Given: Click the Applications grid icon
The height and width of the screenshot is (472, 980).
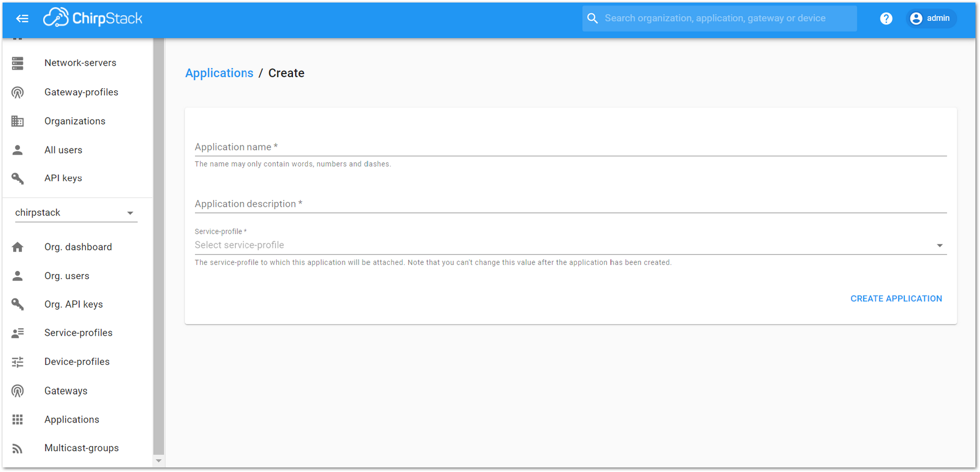Looking at the screenshot, I should (x=17, y=419).
